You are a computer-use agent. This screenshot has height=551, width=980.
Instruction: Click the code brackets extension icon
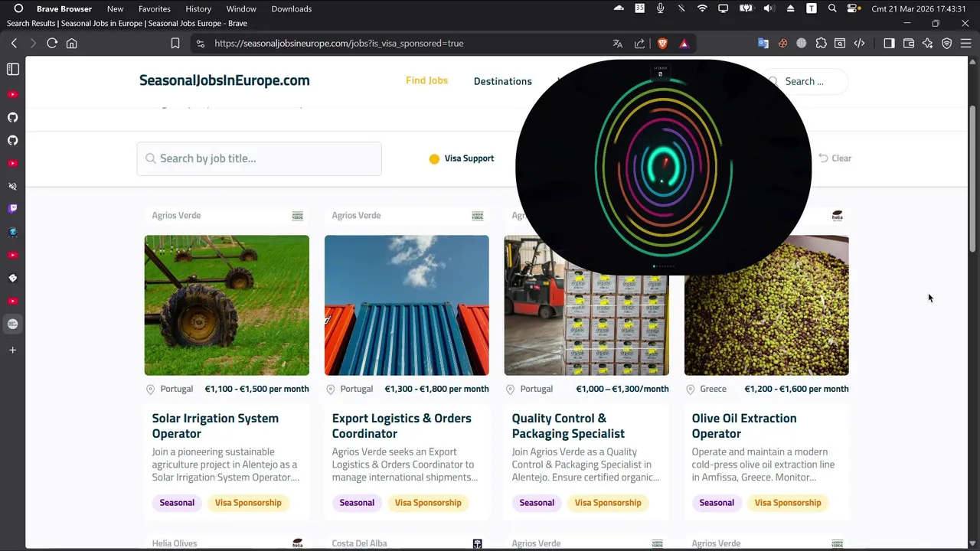859,44
